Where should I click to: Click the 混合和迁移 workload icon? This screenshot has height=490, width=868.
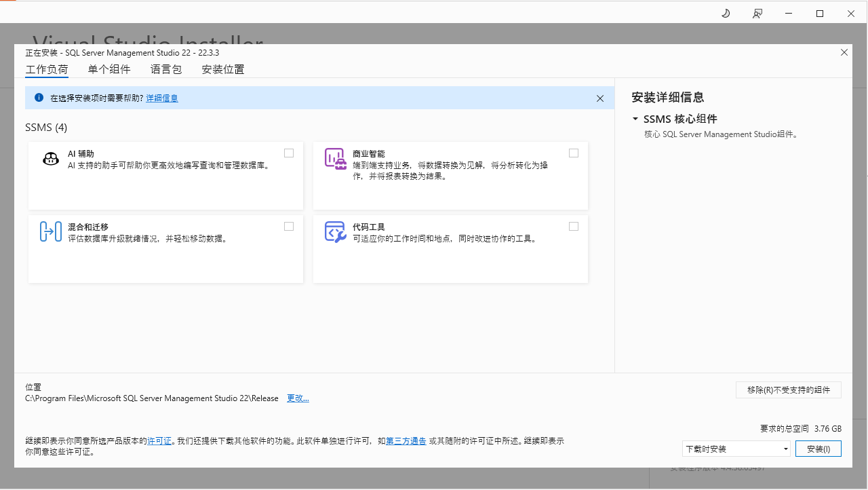[x=51, y=232]
